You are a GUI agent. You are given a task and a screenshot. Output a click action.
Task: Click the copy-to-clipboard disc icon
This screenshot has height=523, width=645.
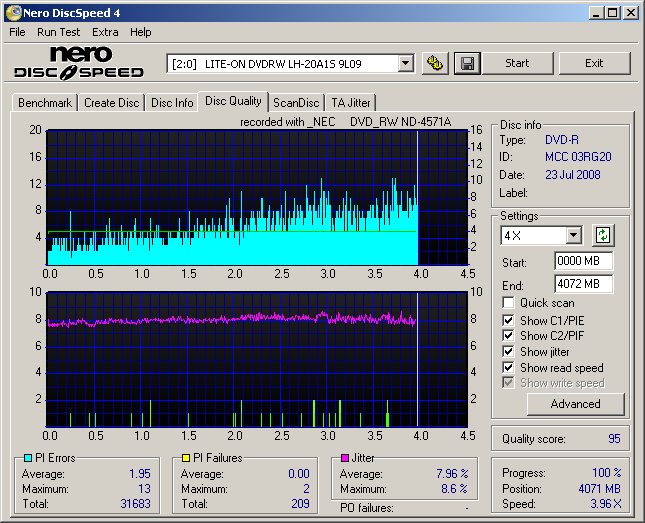pos(435,63)
